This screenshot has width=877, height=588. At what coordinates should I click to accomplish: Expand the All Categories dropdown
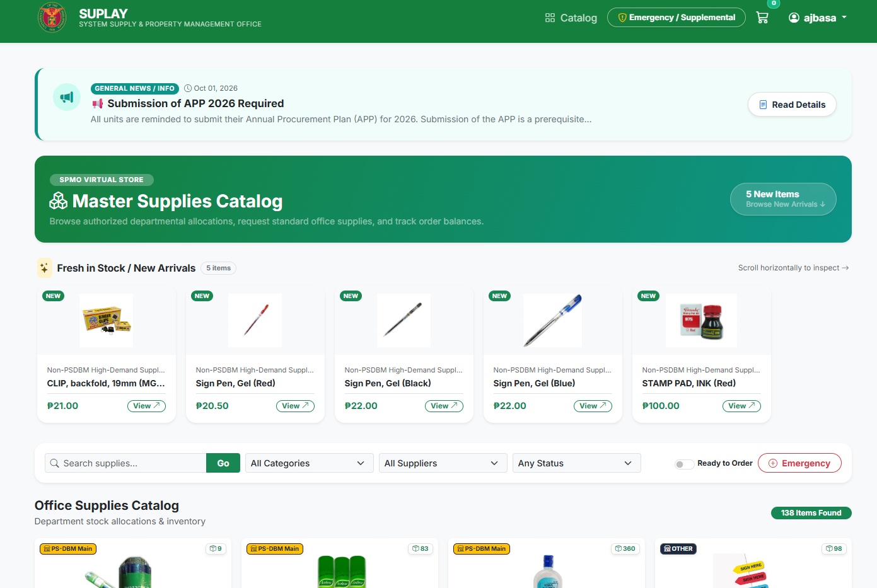[x=308, y=463]
